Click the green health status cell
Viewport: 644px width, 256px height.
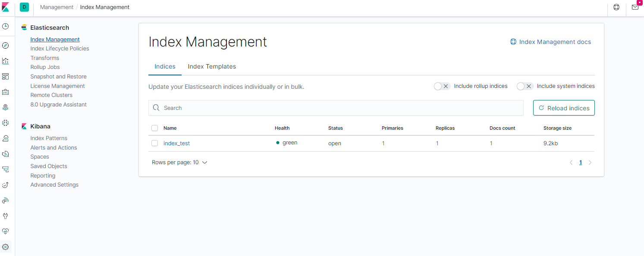pyautogui.click(x=287, y=143)
